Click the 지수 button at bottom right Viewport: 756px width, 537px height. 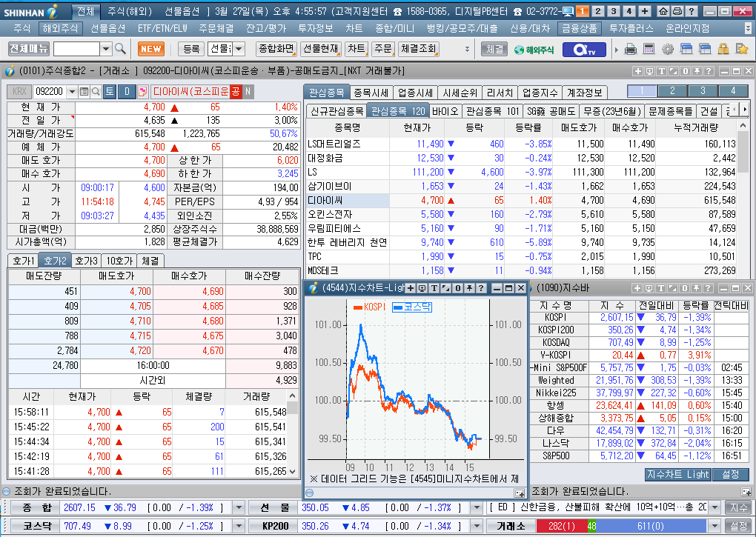tap(738, 507)
